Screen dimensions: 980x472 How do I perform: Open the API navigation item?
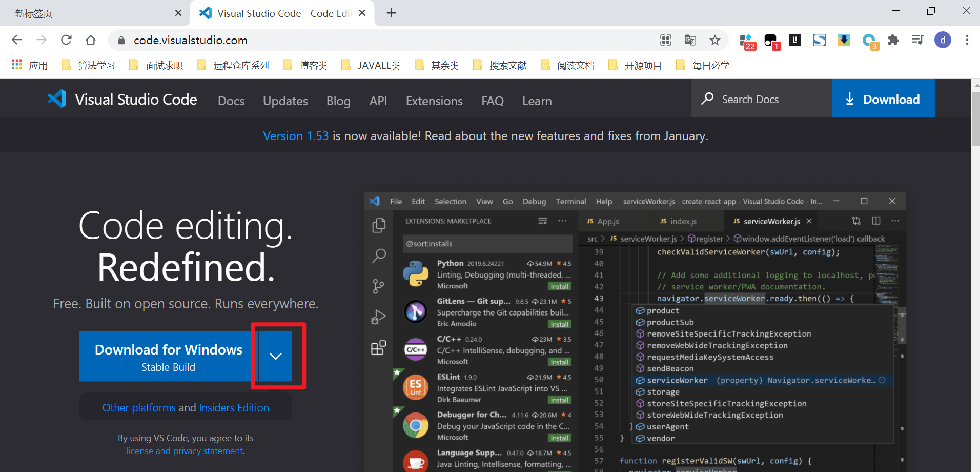(x=378, y=101)
